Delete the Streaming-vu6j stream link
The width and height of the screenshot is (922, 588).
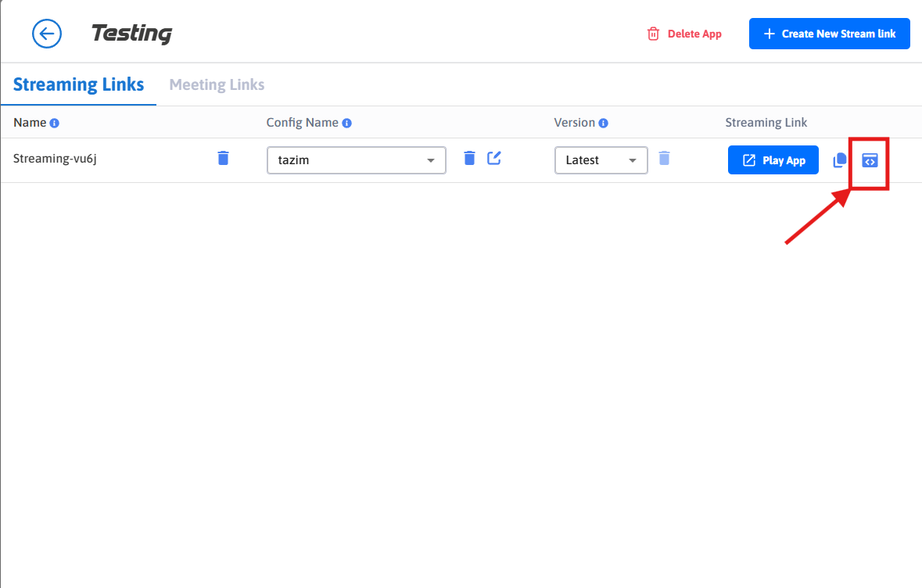(x=223, y=158)
